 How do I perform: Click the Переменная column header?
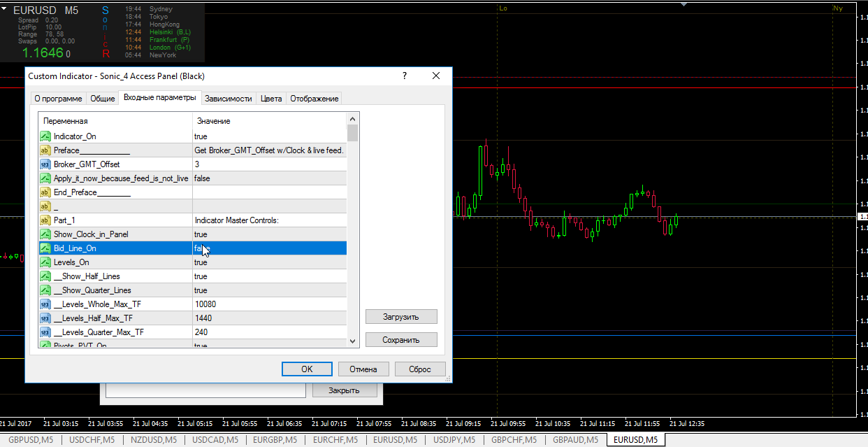pyautogui.click(x=115, y=121)
